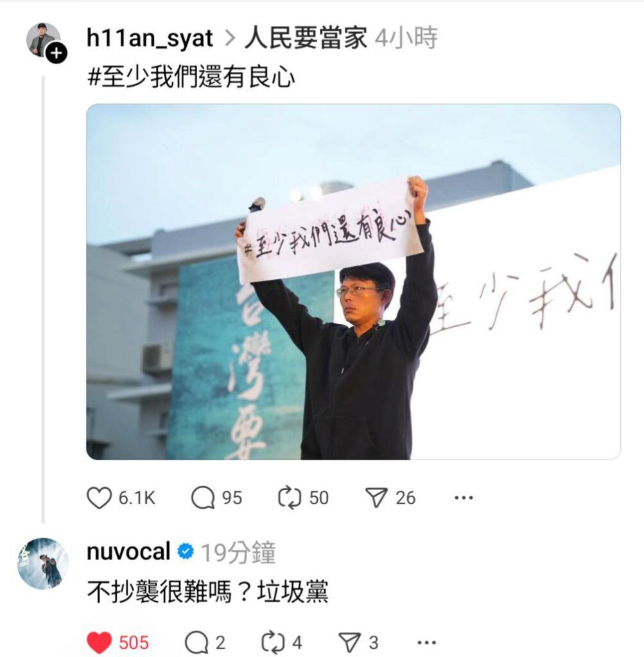Open more options menu for h11an_syat post
The height and width of the screenshot is (657, 644).
click(x=464, y=498)
